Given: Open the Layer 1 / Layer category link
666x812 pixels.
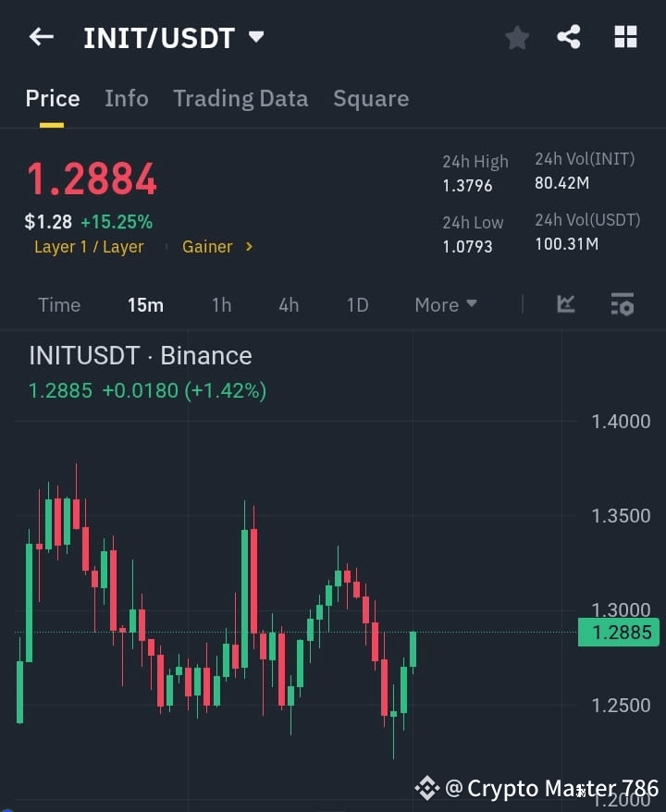Looking at the screenshot, I should (x=89, y=247).
